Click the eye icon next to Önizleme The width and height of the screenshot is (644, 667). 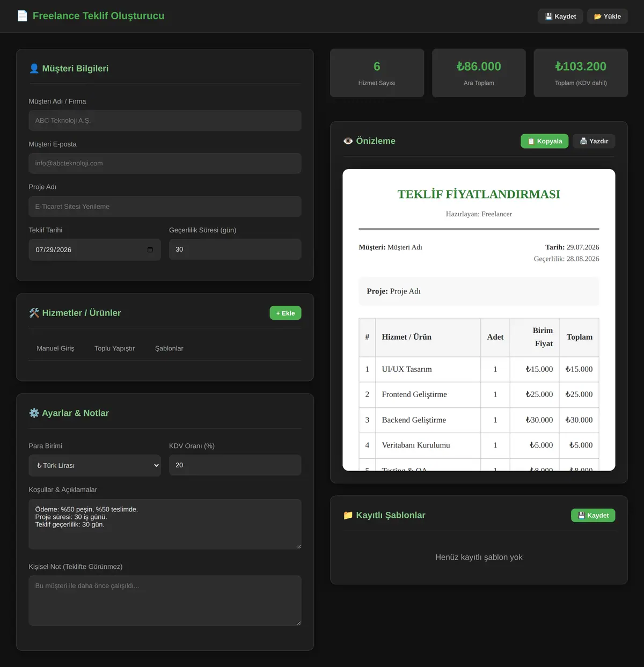348,141
